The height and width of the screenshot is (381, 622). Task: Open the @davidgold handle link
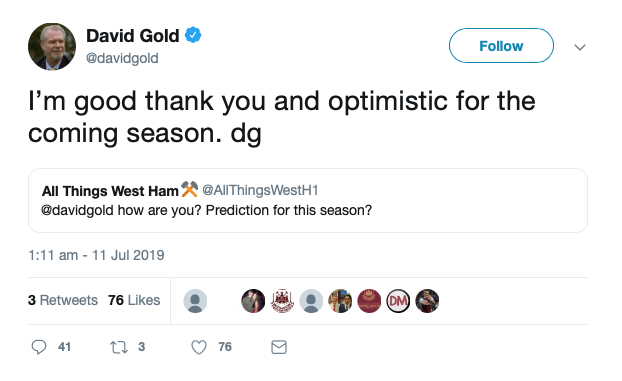click(122, 58)
